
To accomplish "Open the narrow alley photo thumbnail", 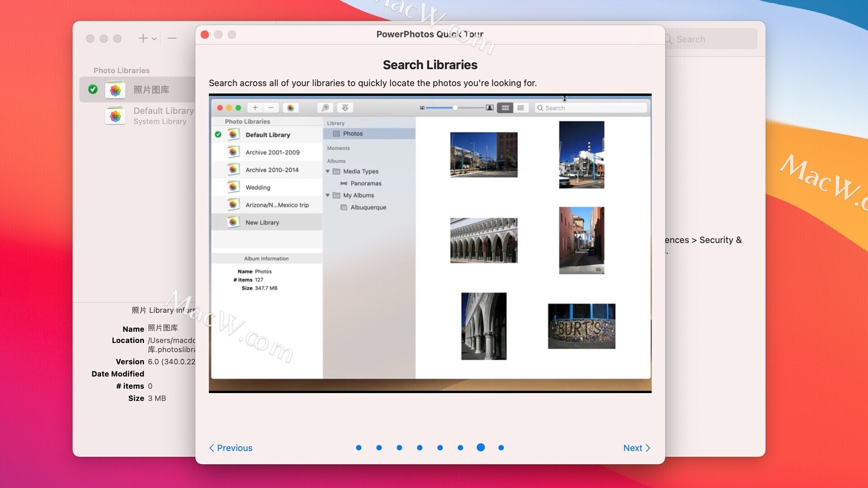I will 581,240.
